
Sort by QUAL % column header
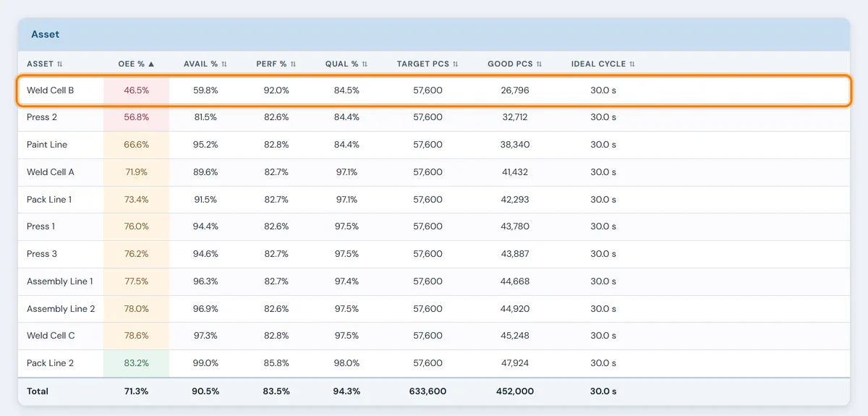347,64
